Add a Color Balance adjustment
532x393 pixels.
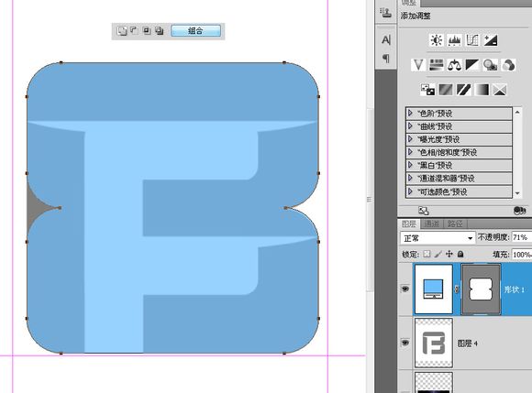point(454,65)
